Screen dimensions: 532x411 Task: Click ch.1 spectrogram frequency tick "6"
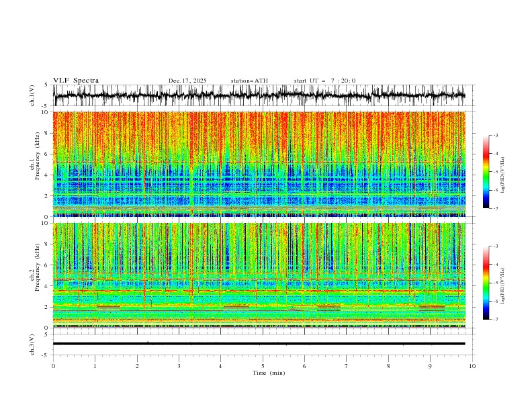click(x=47, y=154)
